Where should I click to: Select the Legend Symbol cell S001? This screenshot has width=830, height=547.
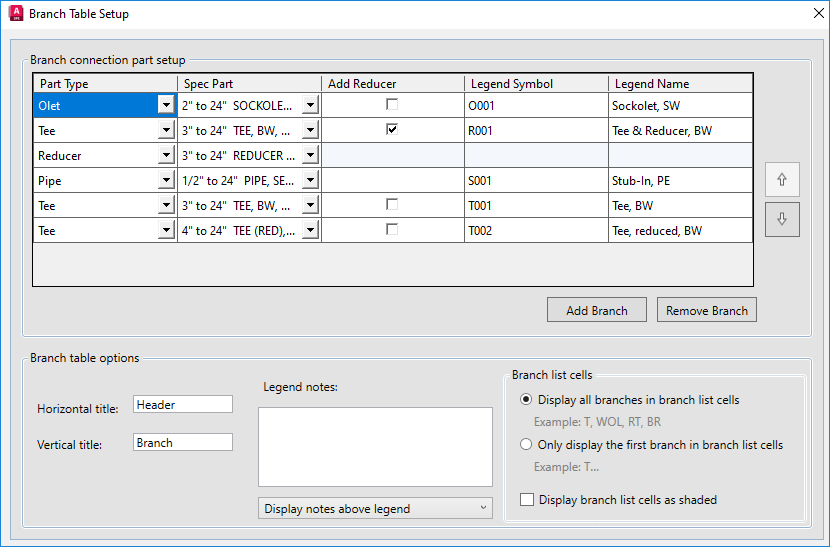536,180
